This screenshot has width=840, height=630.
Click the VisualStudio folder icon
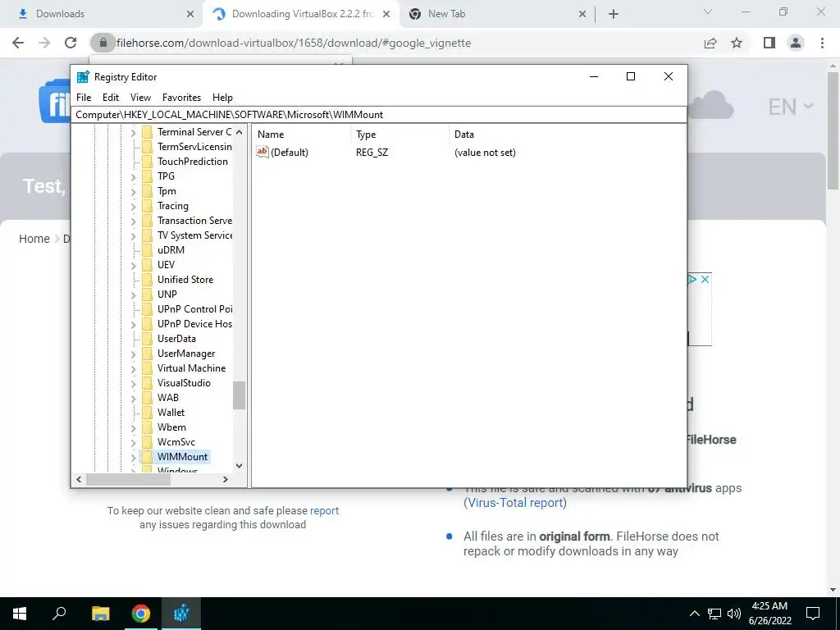coord(148,383)
